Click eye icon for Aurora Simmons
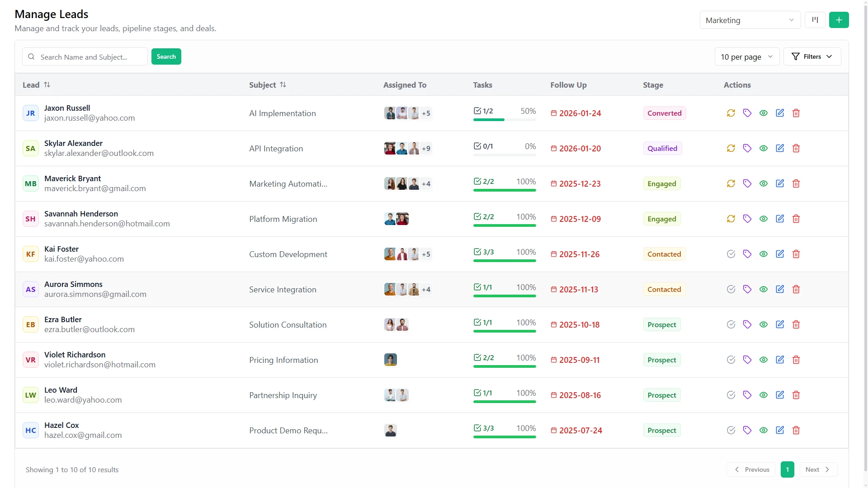The height and width of the screenshot is (488, 868). (764, 289)
